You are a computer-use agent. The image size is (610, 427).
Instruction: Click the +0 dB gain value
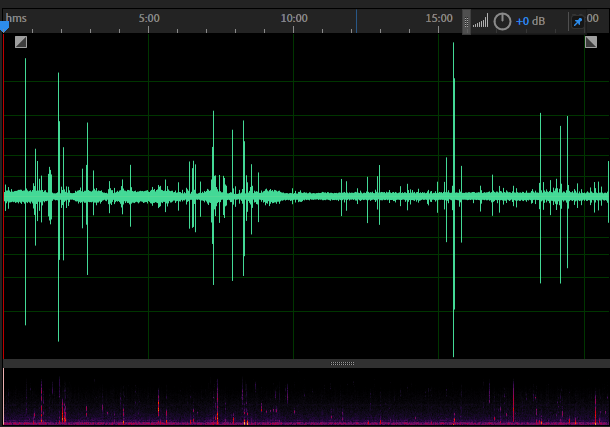(x=530, y=21)
